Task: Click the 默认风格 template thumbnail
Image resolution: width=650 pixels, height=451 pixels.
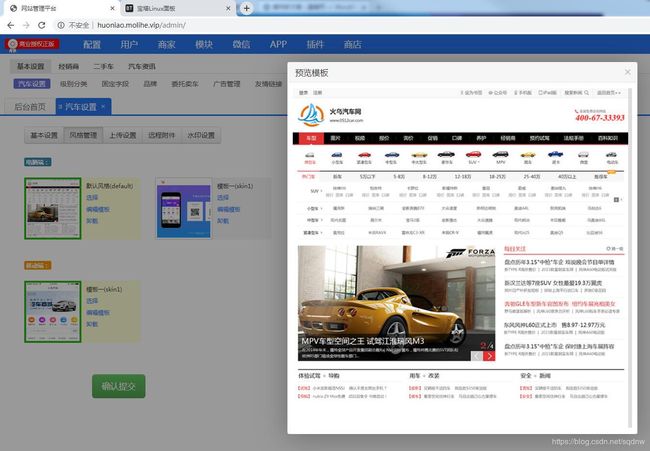Action: 53,209
